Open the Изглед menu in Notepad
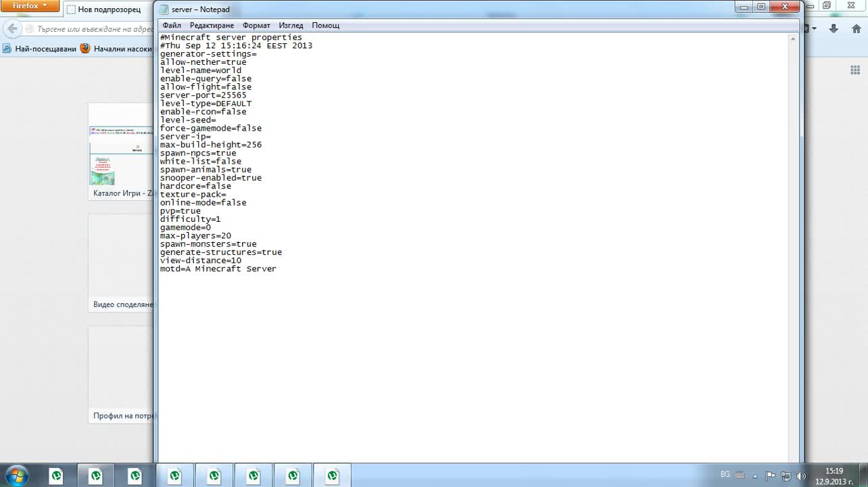 point(291,25)
